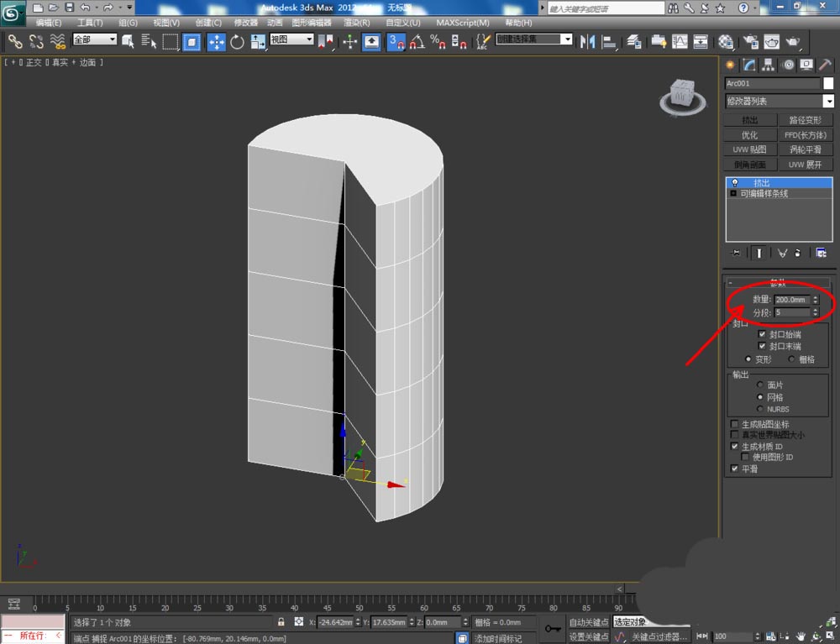
Task: Expand the 视图 coordinate system dropdown
Action: (291, 39)
